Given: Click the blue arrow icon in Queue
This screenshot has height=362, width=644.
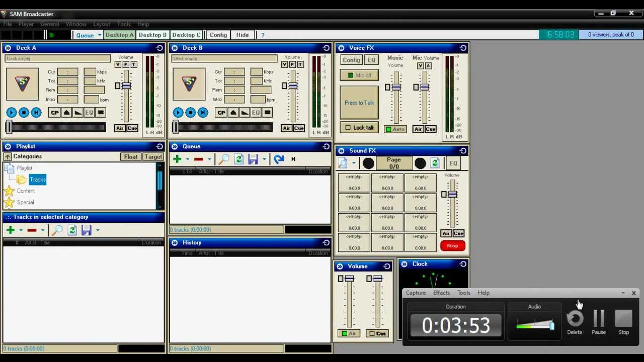Looking at the screenshot, I should click(279, 159).
